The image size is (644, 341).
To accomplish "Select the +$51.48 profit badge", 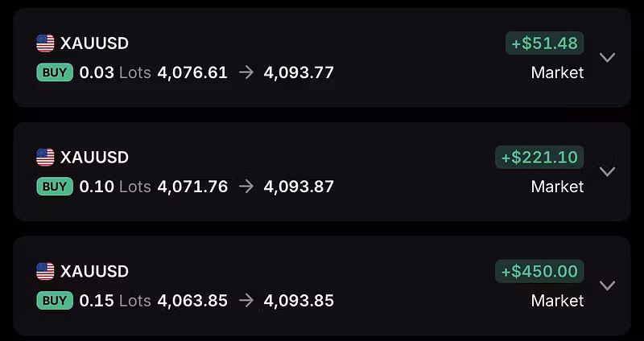I will 545,43.
